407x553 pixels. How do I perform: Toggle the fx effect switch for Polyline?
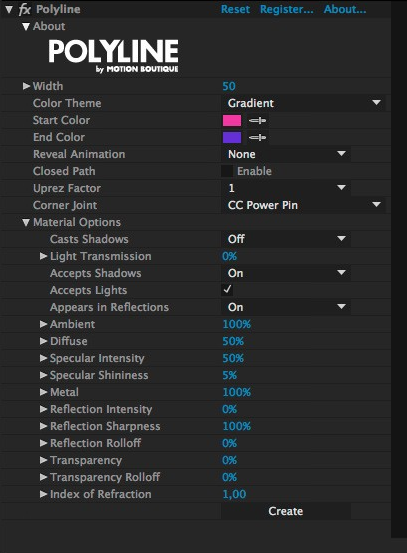point(25,9)
